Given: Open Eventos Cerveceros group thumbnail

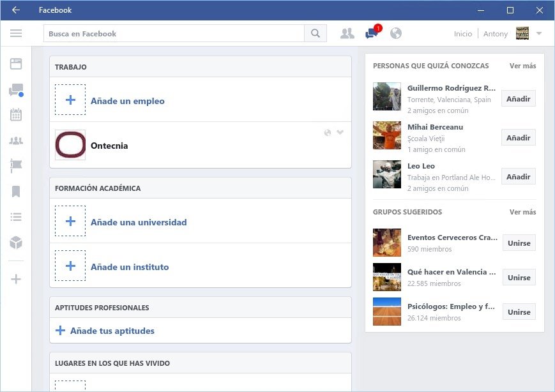Looking at the screenshot, I should click(387, 243).
